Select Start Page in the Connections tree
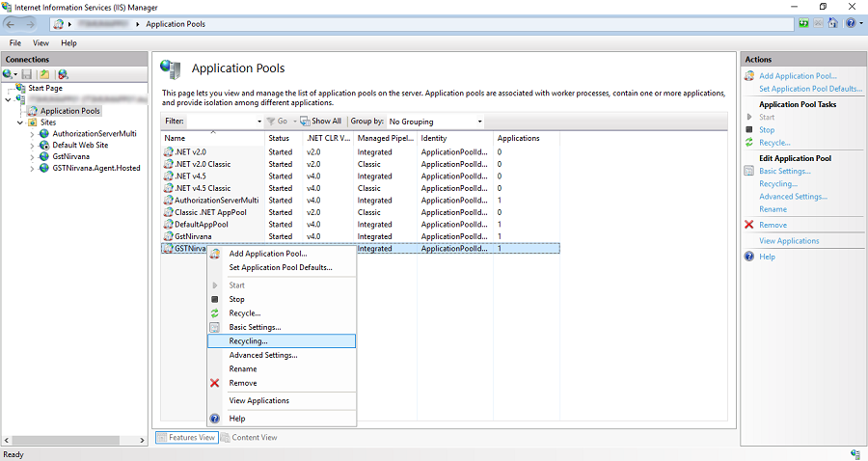Image resolution: width=868 pixels, height=461 pixels. (45, 88)
